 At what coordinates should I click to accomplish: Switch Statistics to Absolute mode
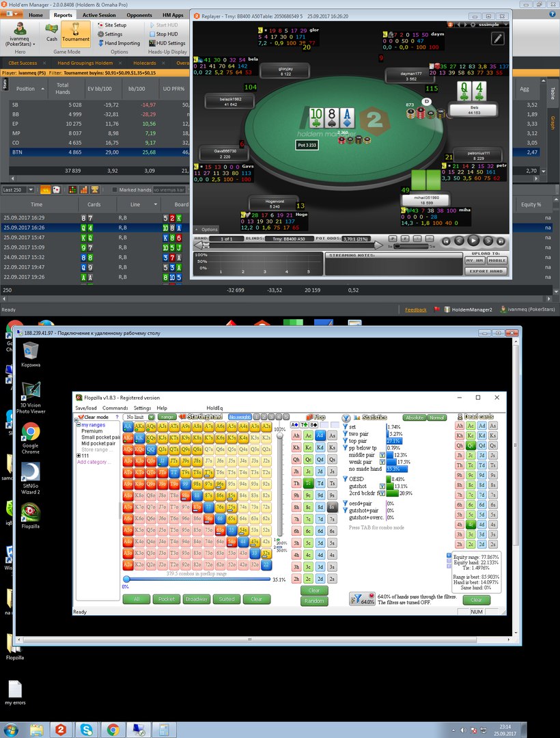415,418
